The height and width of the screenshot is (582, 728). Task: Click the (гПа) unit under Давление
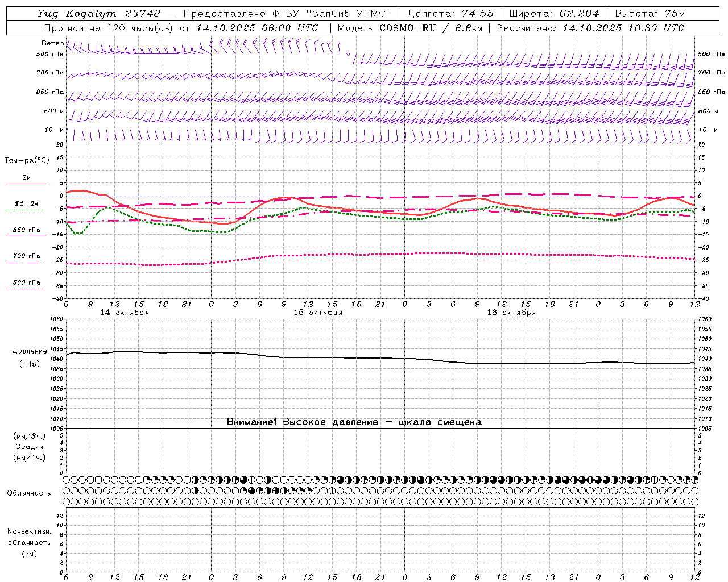(29, 364)
